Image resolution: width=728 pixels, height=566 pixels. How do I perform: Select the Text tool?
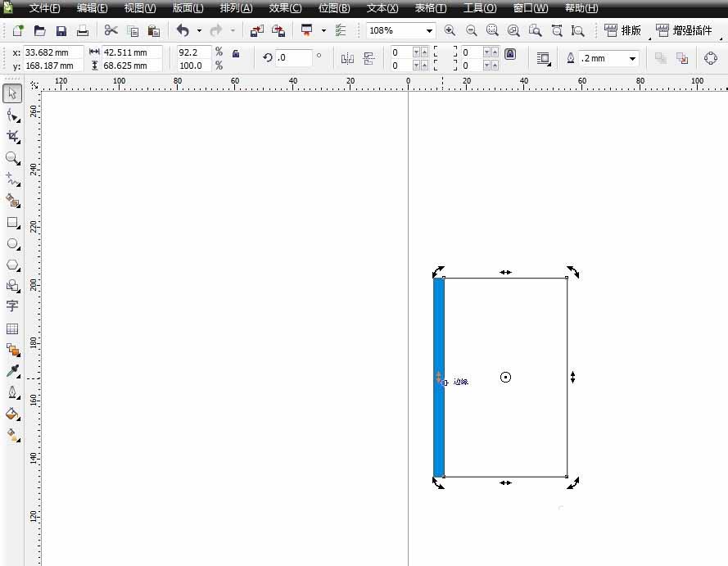(12, 307)
